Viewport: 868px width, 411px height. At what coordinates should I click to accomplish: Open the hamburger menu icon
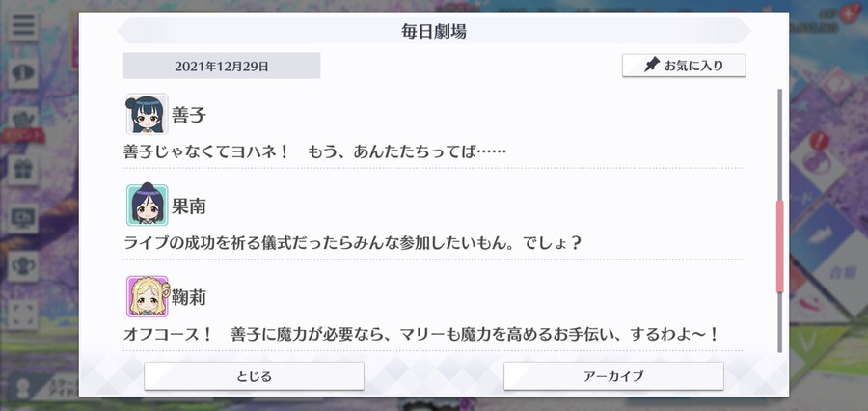click(23, 26)
